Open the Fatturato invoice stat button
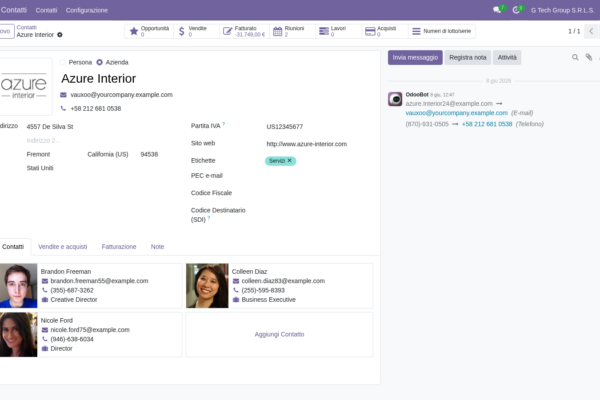 pyautogui.click(x=244, y=31)
